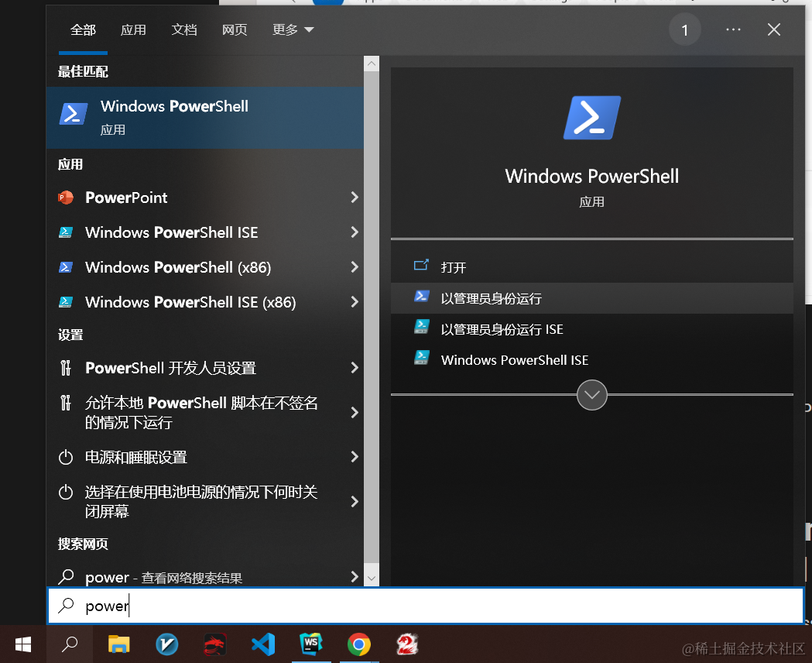Click 打开 to launch PowerShell
The width and height of the screenshot is (812, 663).
tap(454, 267)
